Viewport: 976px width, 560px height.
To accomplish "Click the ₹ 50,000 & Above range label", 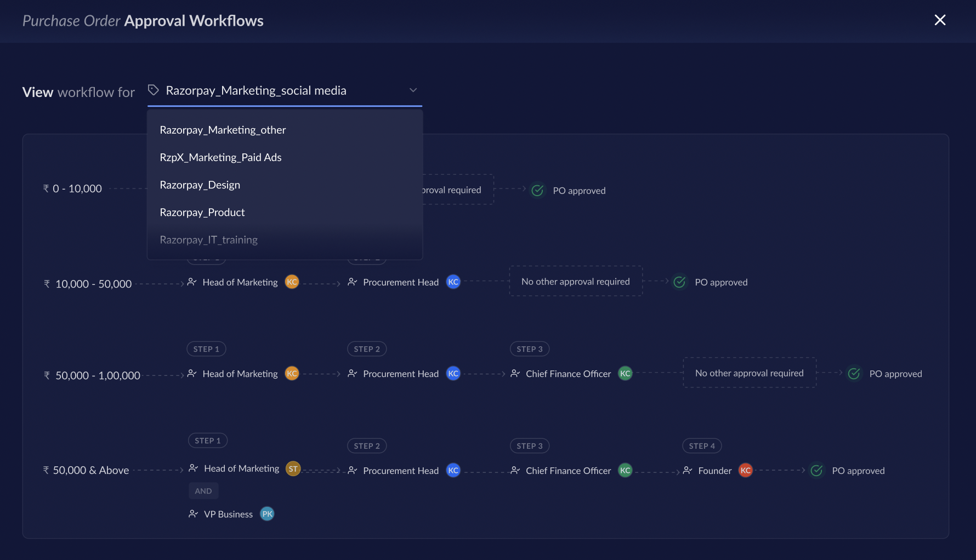I will [86, 470].
